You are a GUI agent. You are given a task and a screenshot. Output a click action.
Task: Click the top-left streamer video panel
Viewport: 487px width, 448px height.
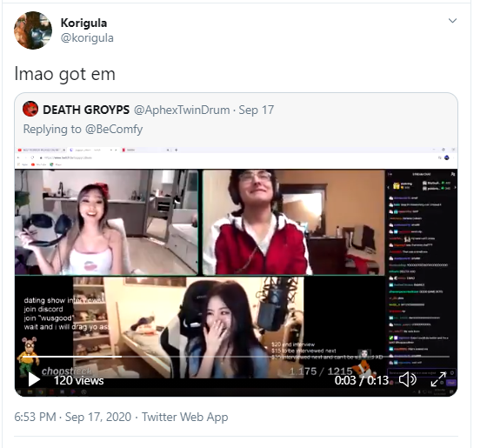[106, 222]
